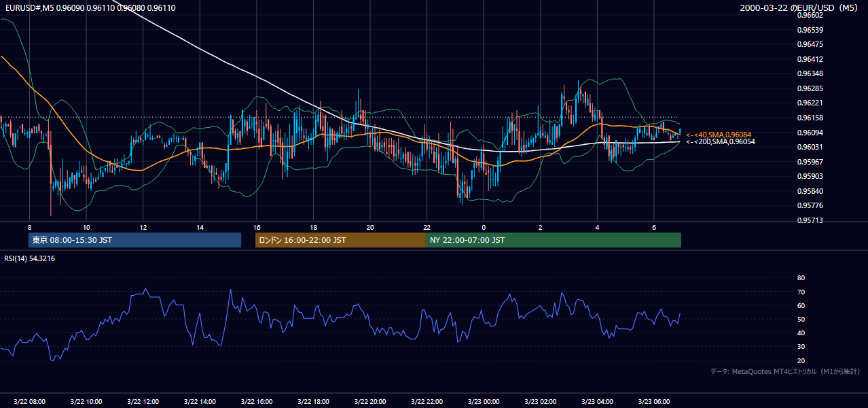Click RSI scale value 70
This screenshot has width=868, height=408.
[x=801, y=292]
